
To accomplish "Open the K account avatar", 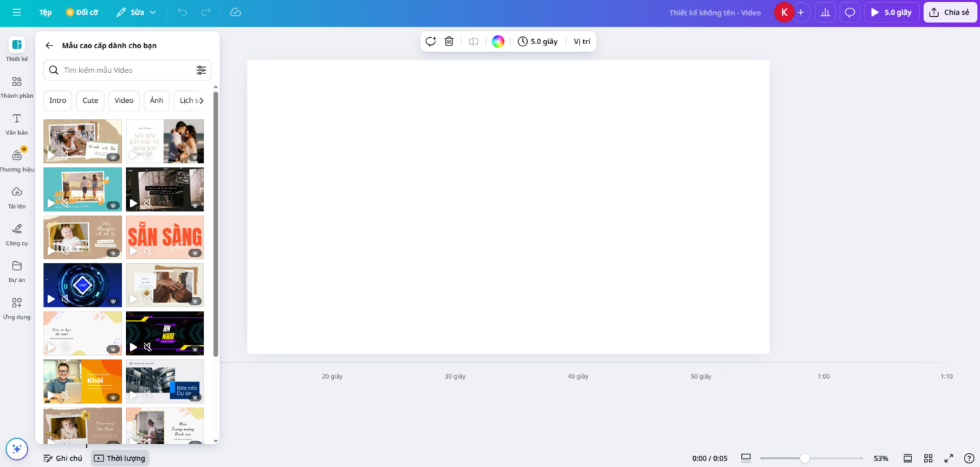I will (784, 12).
